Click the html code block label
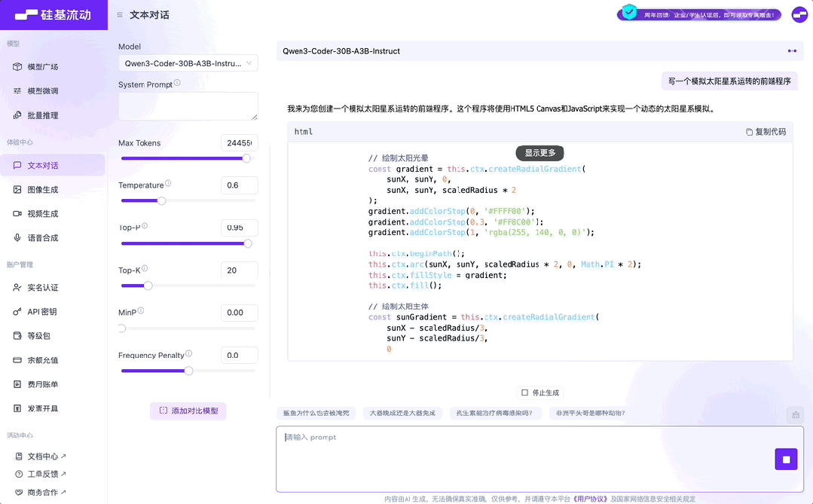 [x=304, y=132]
